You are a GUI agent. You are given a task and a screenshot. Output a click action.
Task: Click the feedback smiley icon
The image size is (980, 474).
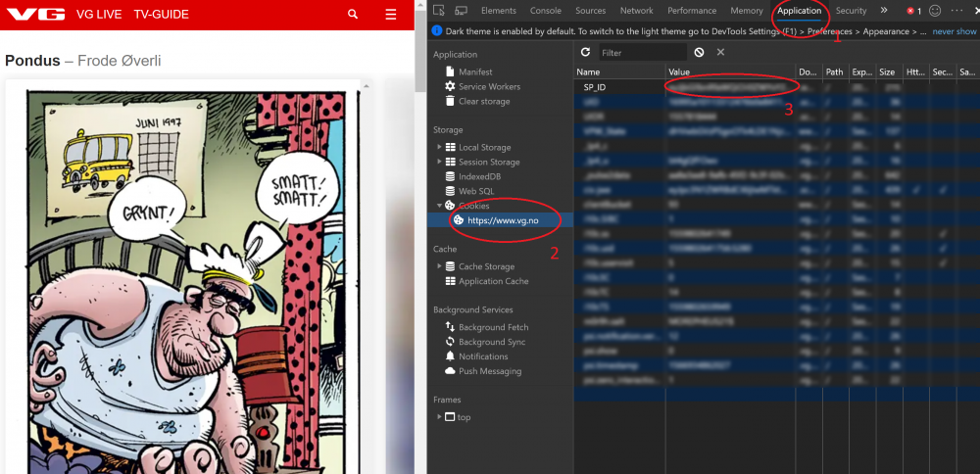tap(935, 11)
